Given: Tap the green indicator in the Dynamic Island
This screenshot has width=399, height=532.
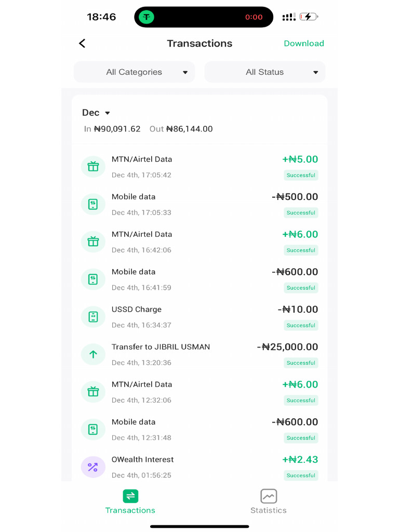Looking at the screenshot, I should point(147,17).
